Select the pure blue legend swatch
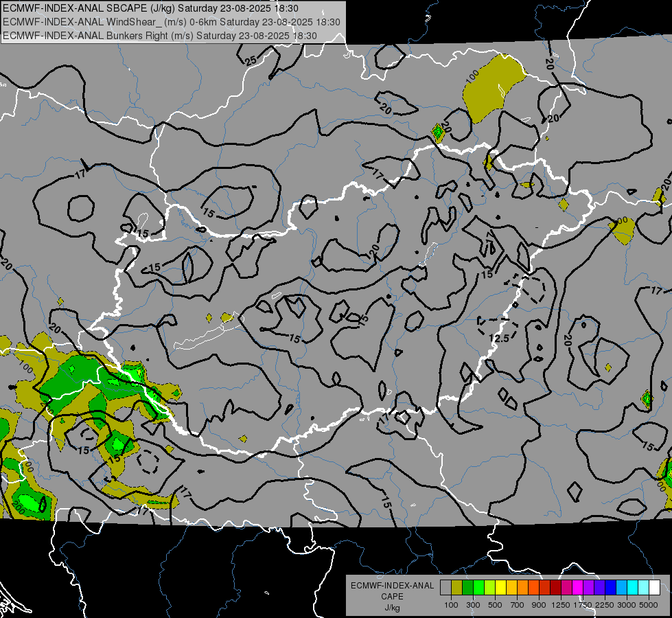672x618 pixels. (611, 587)
